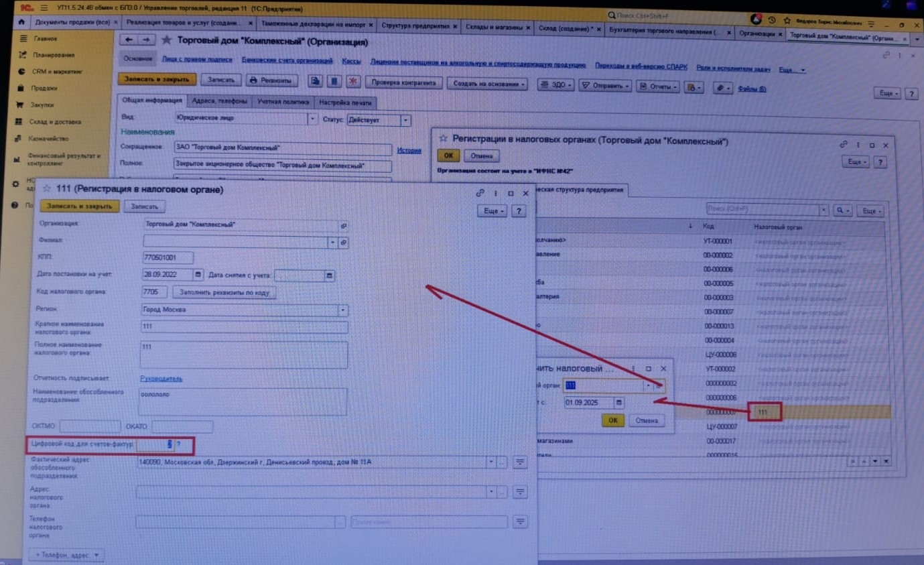Open the 1C main menu hamburger icon
The width and height of the screenshot is (924, 565).
tap(44, 8)
